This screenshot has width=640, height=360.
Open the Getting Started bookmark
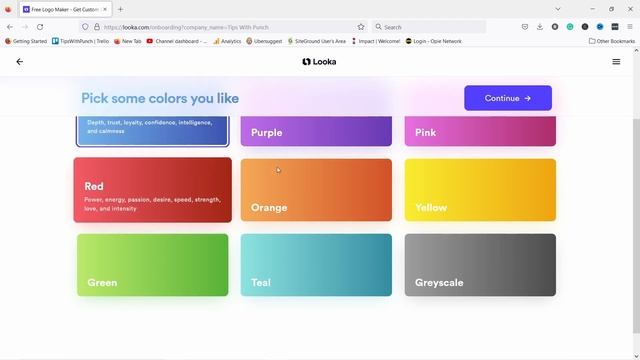pyautogui.click(x=26, y=41)
